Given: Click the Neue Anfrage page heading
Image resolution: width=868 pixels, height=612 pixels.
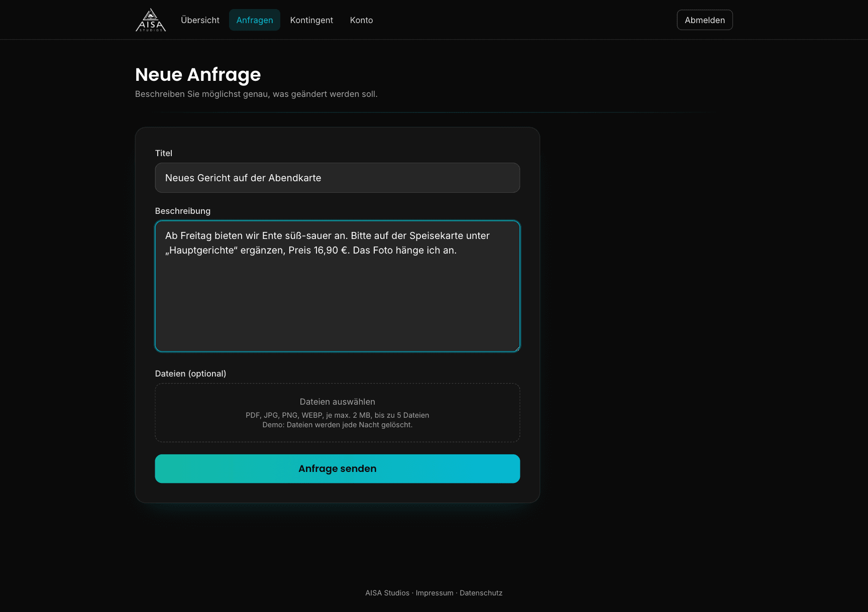Looking at the screenshot, I should coord(198,74).
